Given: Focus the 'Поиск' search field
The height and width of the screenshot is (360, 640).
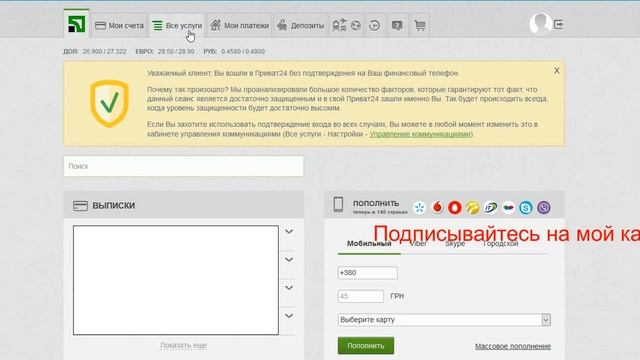Looking at the screenshot, I should pyautogui.click(x=184, y=166).
